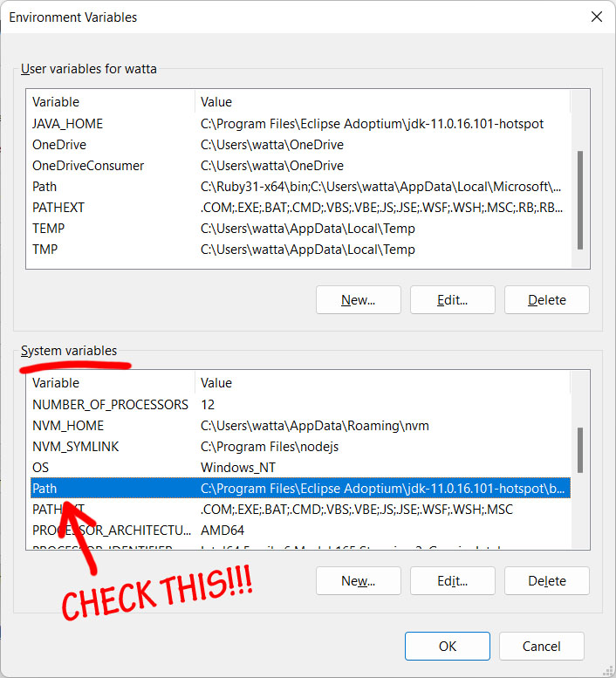Delete button under System variables
616x678 pixels.
[546, 580]
